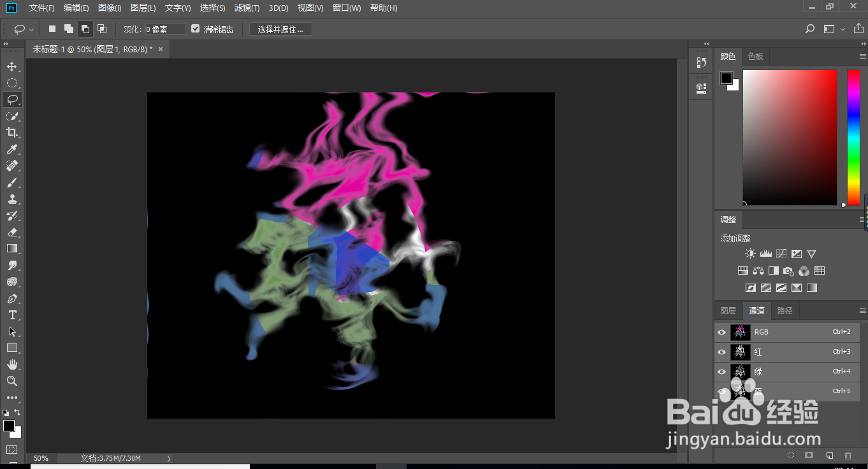Add Exposure adjustment
This screenshot has width=868, height=469.
coord(796,254)
